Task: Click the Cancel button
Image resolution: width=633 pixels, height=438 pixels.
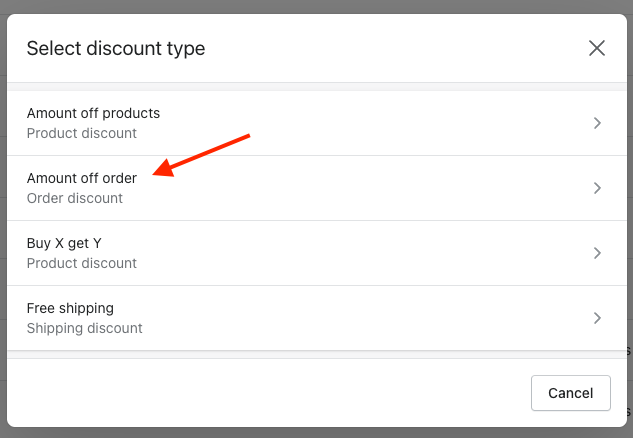Action: click(571, 393)
